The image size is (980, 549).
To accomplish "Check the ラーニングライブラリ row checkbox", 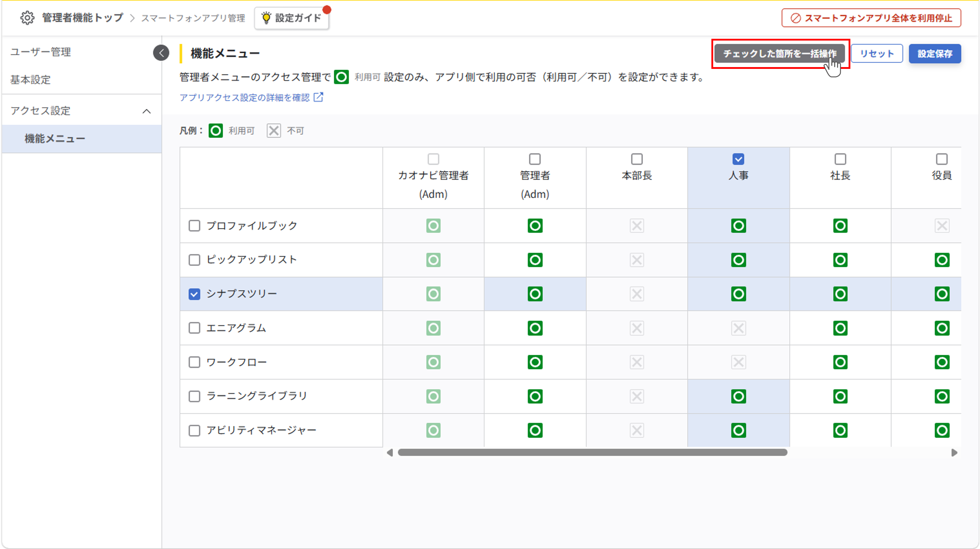I will pos(194,396).
